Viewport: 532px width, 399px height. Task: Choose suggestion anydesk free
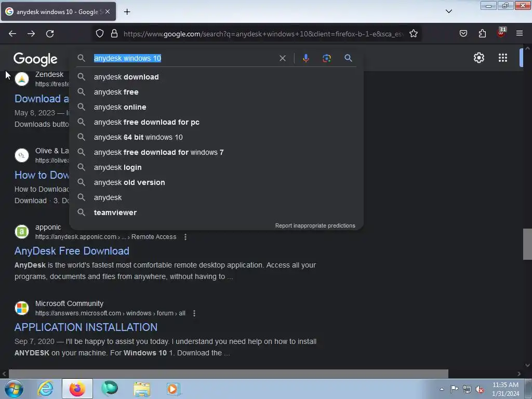pyautogui.click(x=216, y=92)
